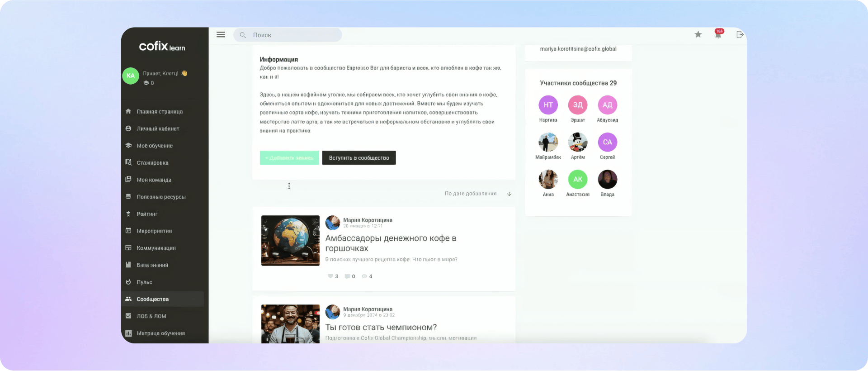Open Сообщества in the sidebar
The width and height of the screenshot is (868, 371).
[153, 299]
